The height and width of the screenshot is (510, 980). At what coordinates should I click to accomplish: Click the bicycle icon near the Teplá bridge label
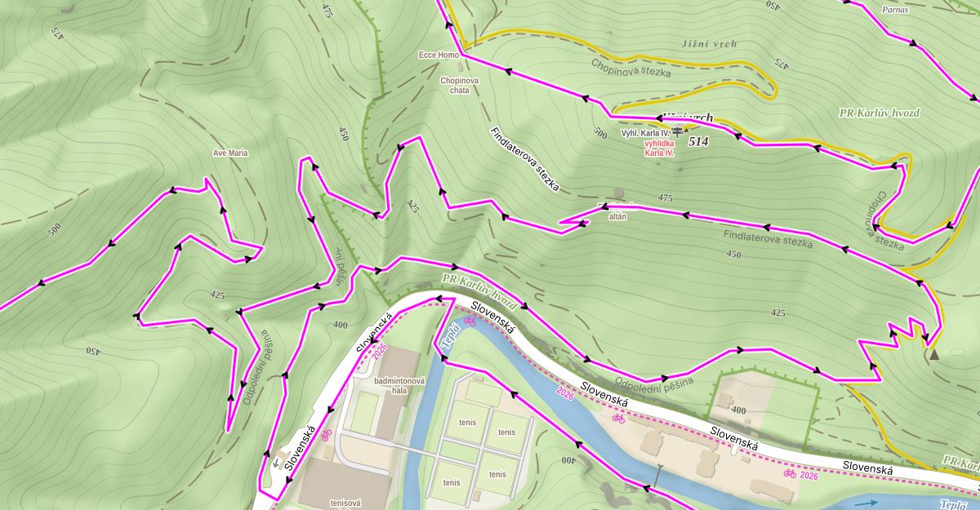click(470, 322)
